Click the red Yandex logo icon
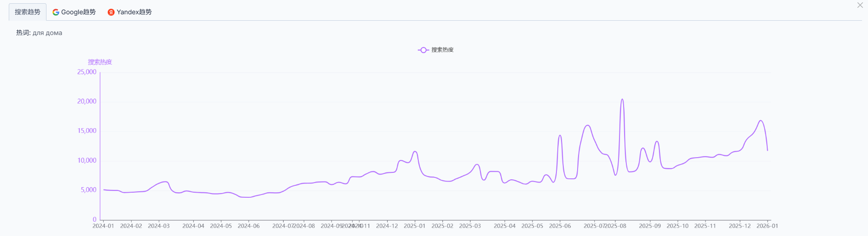This screenshot has height=236, width=868. click(x=111, y=12)
